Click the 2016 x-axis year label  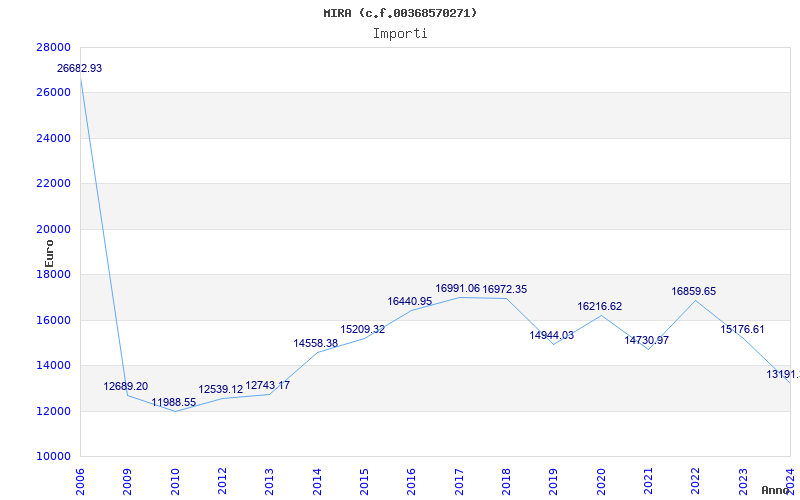coord(412,481)
